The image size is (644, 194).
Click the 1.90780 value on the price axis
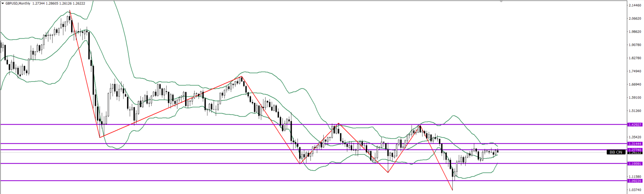(635, 45)
